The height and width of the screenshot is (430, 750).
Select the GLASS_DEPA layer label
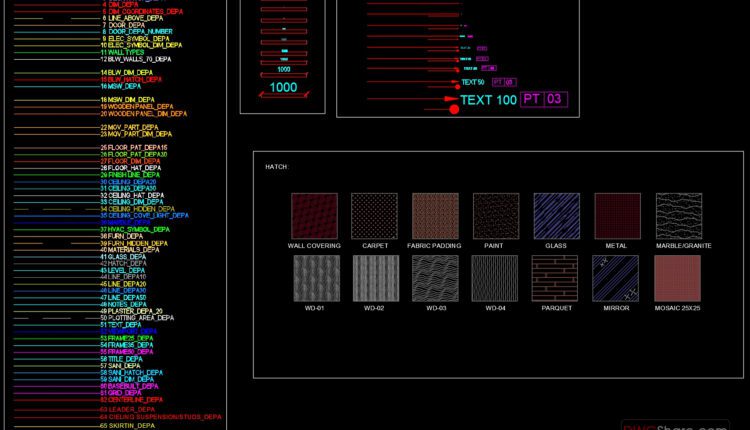click(x=127, y=257)
